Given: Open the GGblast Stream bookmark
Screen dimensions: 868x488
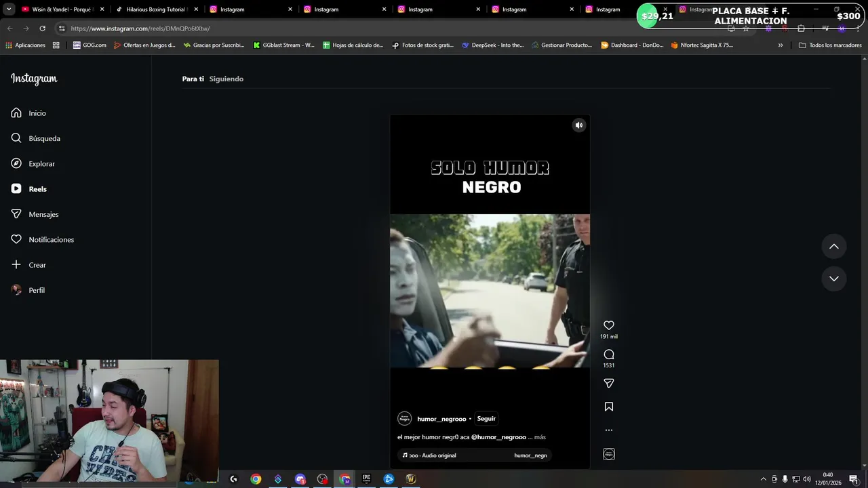Looking at the screenshot, I should tap(283, 45).
